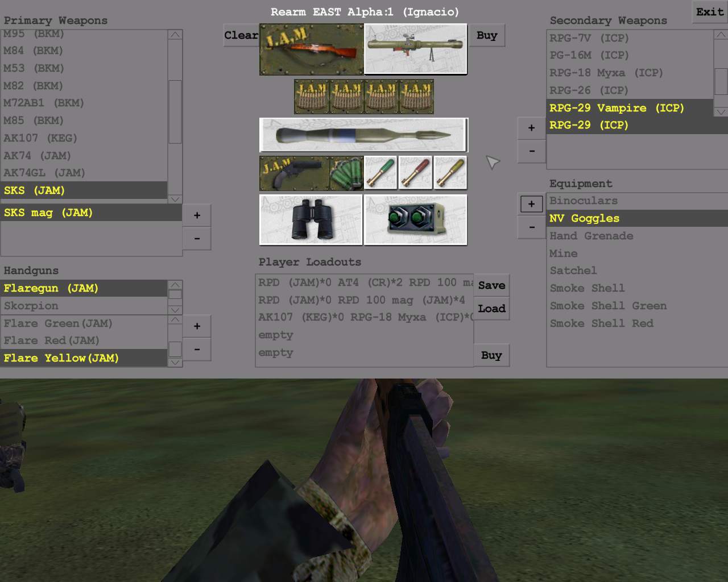Secondary weapons list up arrow
The width and height of the screenshot is (728, 582).
[x=721, y=35]
